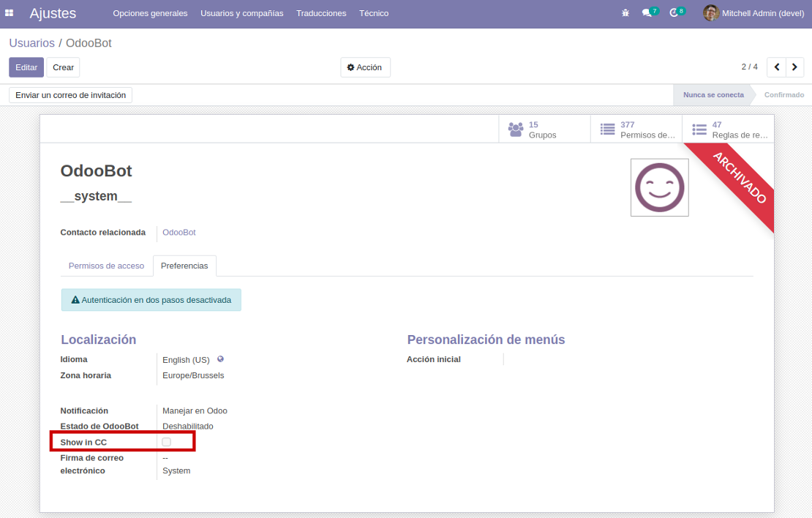Screen dimensions: 812x518
Task: Click the __system__ login text
Action: (96, 196)
